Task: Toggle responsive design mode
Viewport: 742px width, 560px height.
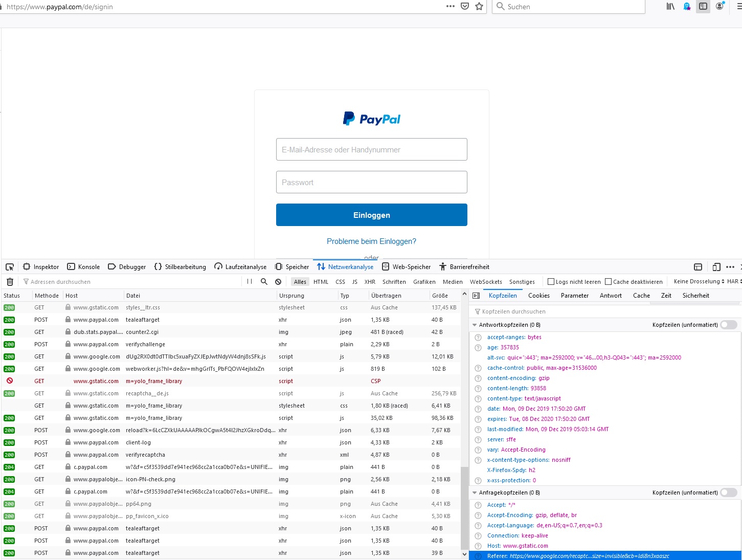Action: pos(716,266)
